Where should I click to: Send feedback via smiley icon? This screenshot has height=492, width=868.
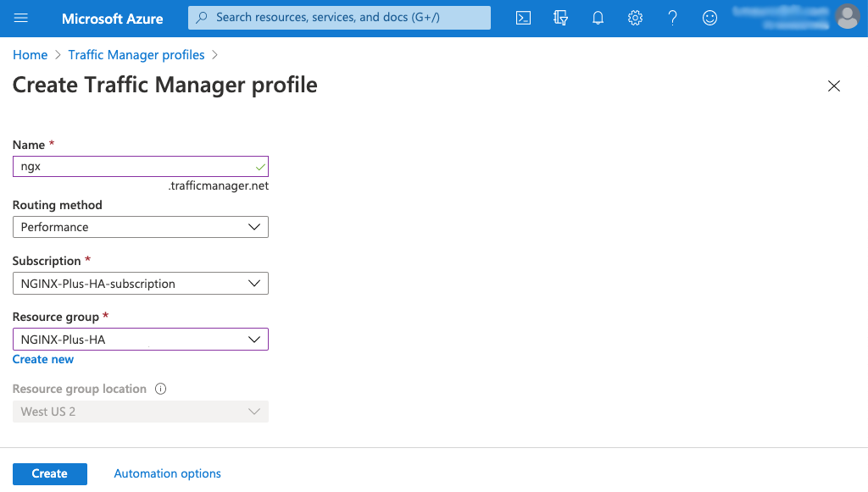click(709, 19)
